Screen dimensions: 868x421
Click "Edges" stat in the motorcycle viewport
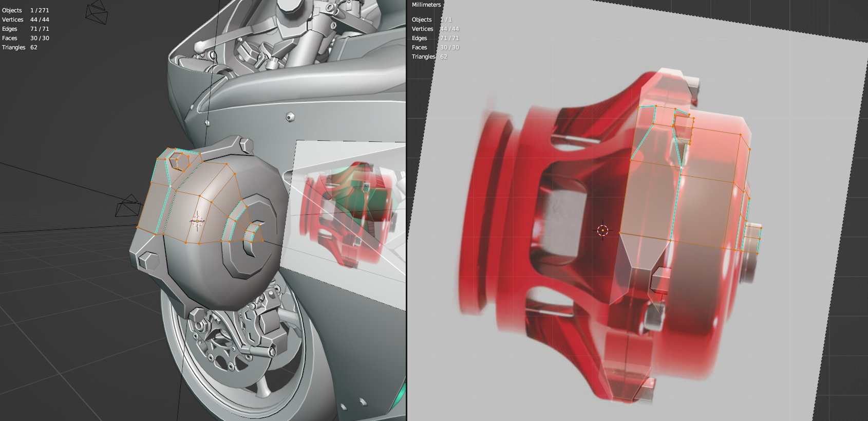(x=26, y=29)
